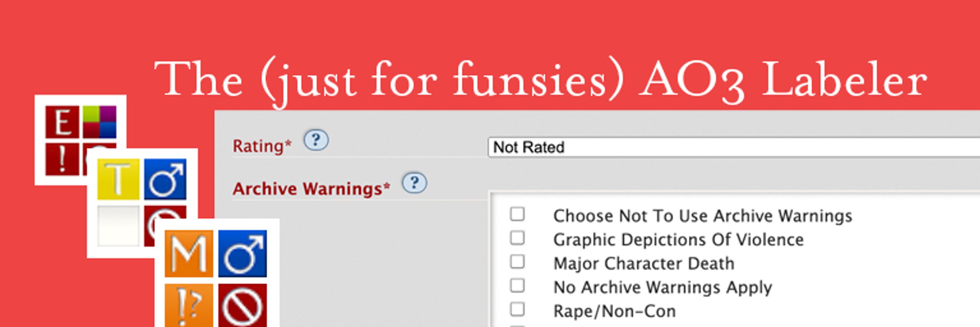
Task: Select the red prohibited-circle symbol below male icon
Action: pos(242,305)
